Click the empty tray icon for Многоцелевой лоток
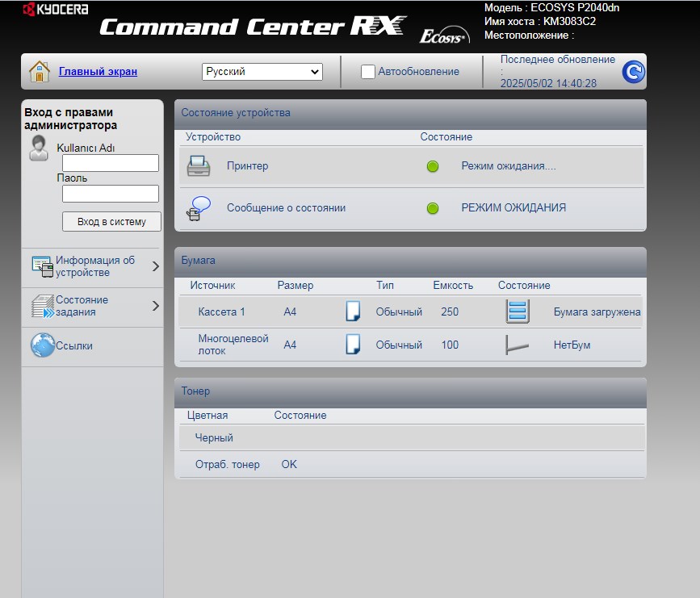This screenshot has height=598, width=700. [x=517, y=345]
